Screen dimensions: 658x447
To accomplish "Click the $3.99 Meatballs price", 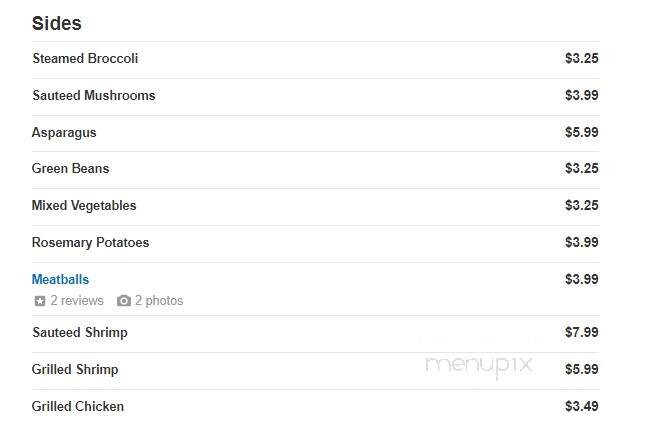I will [x=582, y=279].
